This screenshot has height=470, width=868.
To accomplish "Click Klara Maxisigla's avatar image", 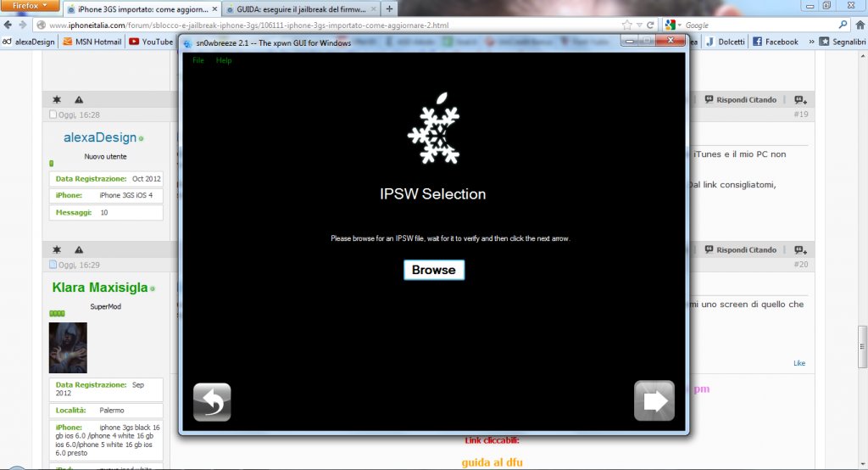I will (68, 348).
